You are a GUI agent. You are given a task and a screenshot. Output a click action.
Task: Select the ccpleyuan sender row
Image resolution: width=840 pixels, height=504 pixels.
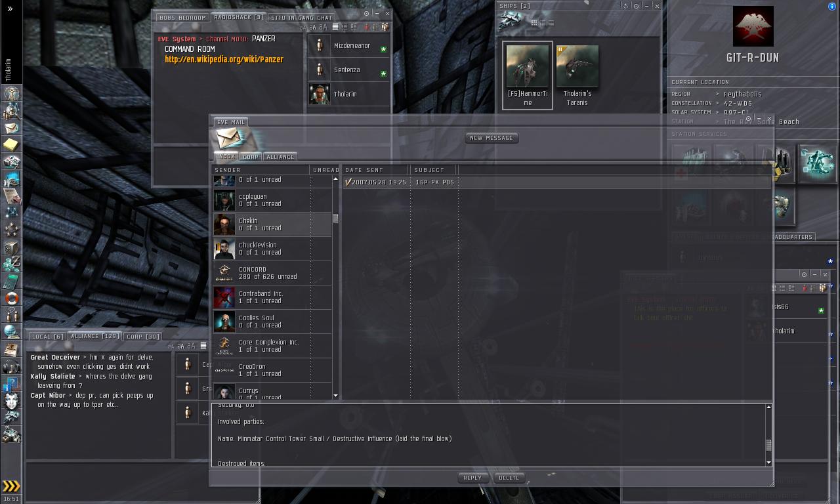272,200
